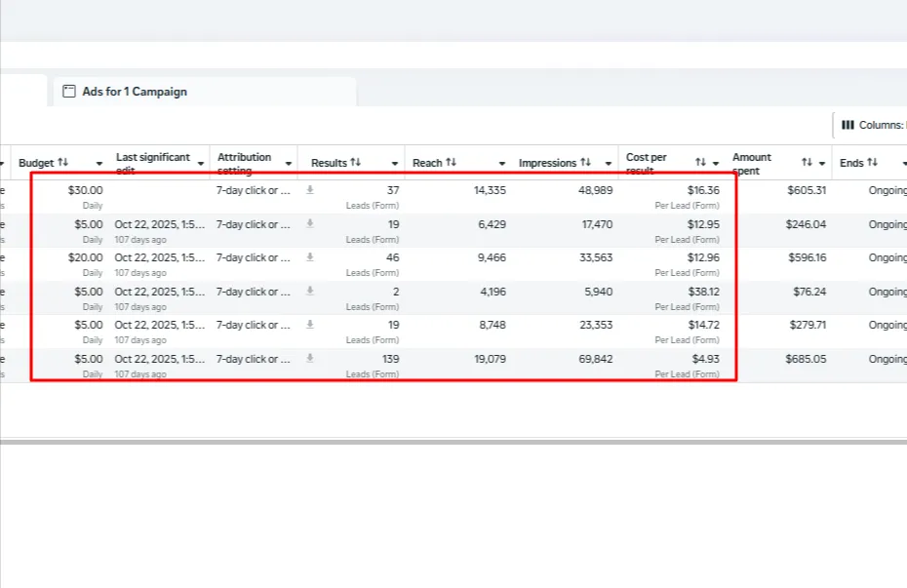Click the 17,470 impressions value
The height and width of the screenshot is (588, 907).
click(597, 224)
